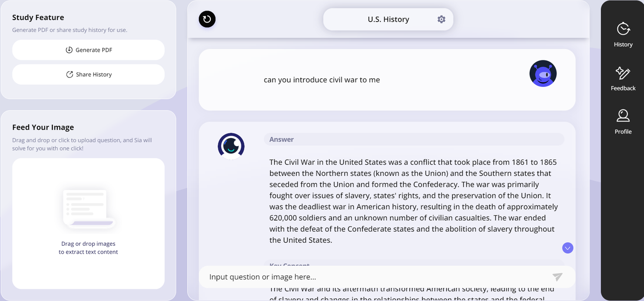Open the History panel in sidebar
This screenshot has width=644, height=301.
623,35
